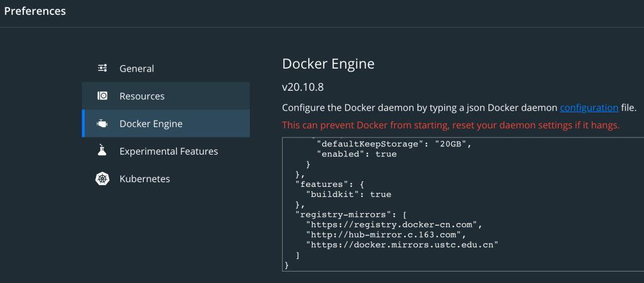Click the General sliders icon
Screen dimensions: 644x283
pyautogui.click(x=103, y=68)
